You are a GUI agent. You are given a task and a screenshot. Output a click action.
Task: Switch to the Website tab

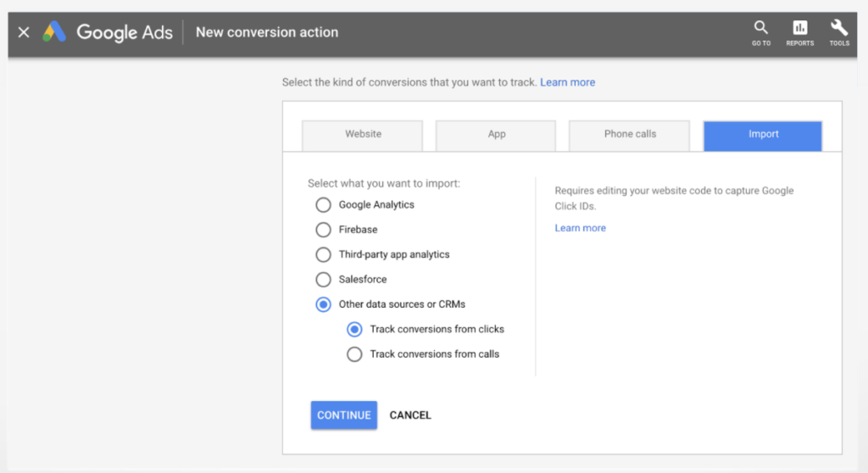pos(363,135)
